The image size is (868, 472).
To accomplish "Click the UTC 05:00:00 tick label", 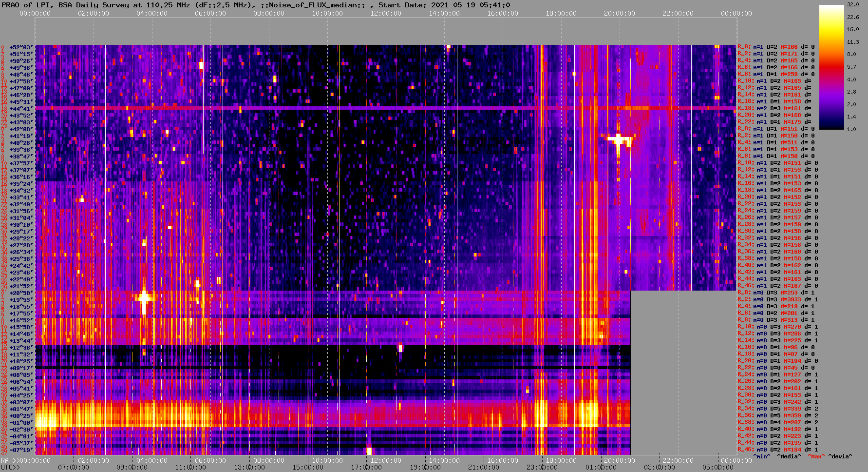I will tap(718, 468).
